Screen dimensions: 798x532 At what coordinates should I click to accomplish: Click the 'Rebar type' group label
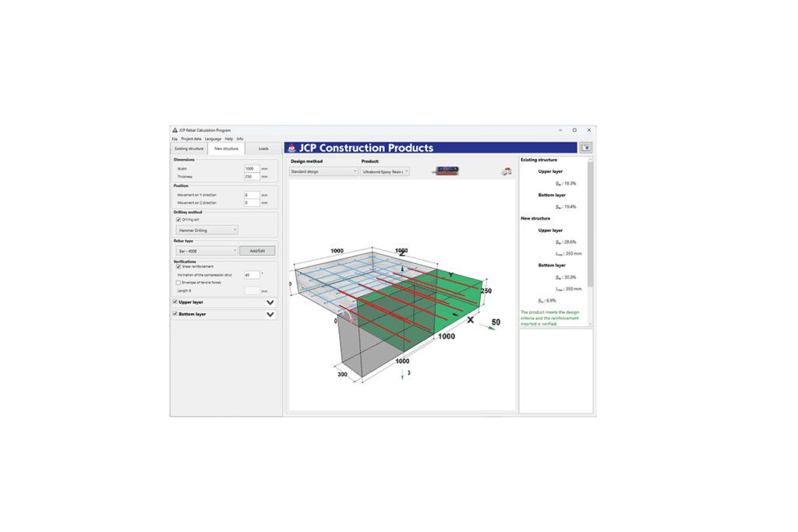coord(183,241)
